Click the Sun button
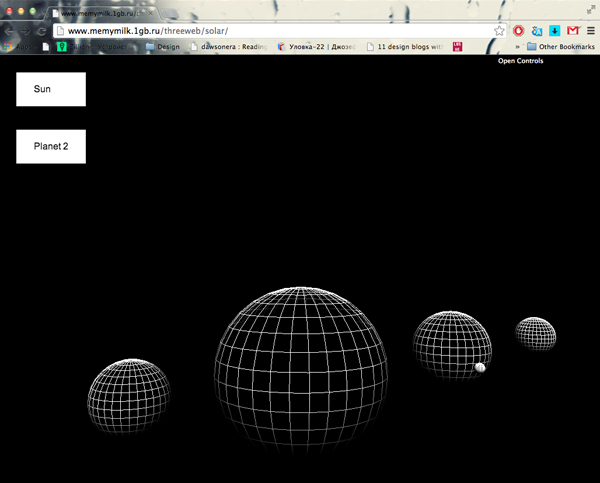Screen dimensions: 600x483 pyautogui.click(x=51, y=89)
